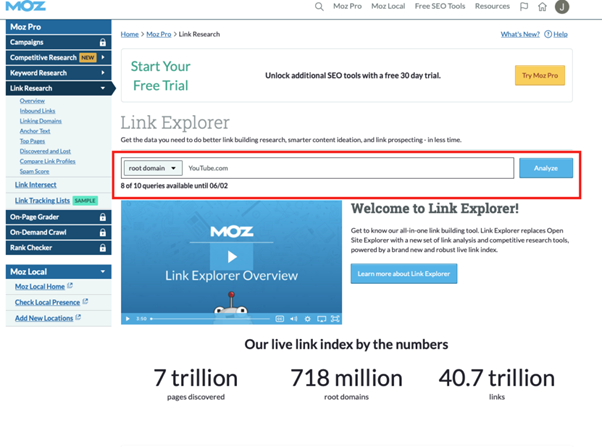Go to home via house icon
The image size is (602, 447).
point(542,7)
